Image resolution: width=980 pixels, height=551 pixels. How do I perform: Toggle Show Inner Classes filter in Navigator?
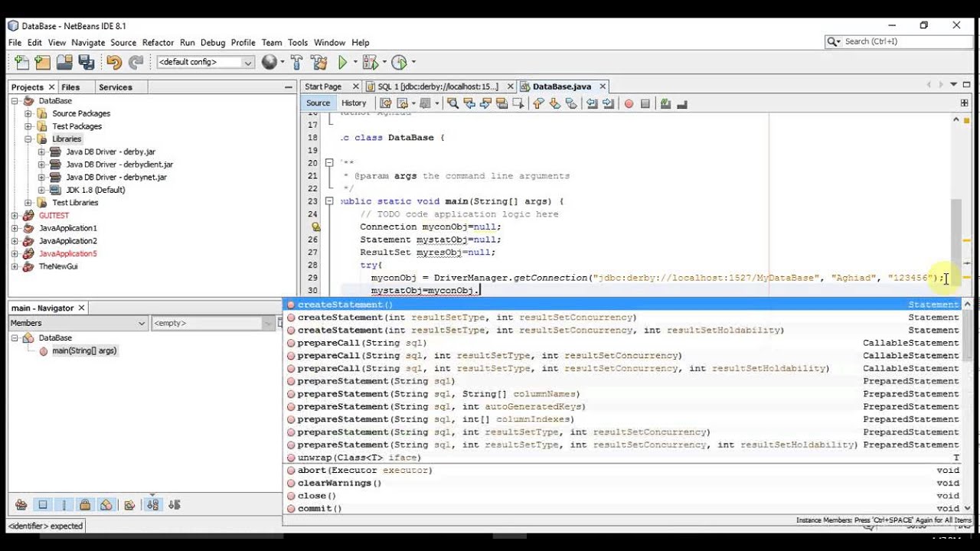pos(106,505)
